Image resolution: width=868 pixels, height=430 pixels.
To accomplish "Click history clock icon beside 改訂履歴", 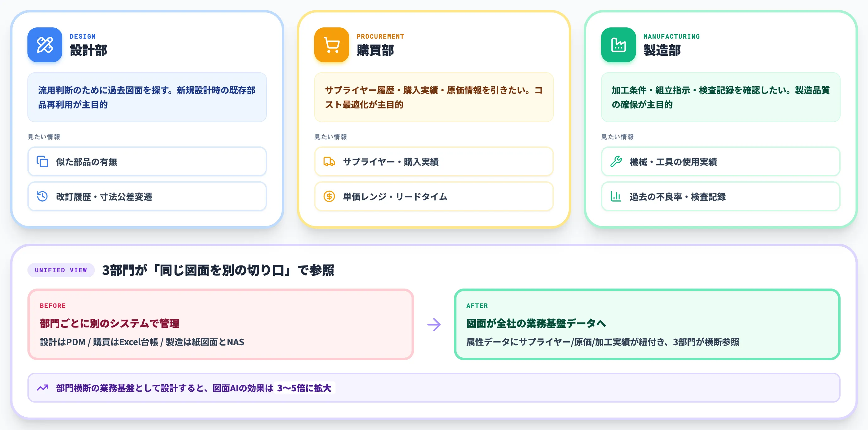I will (42, 196).
